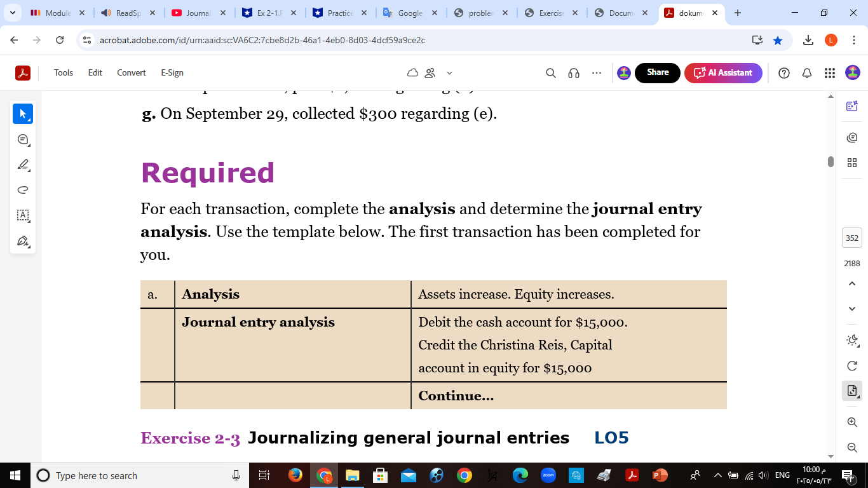
Task: Pick the highlighter pen tool
Action: click(23, 165)
